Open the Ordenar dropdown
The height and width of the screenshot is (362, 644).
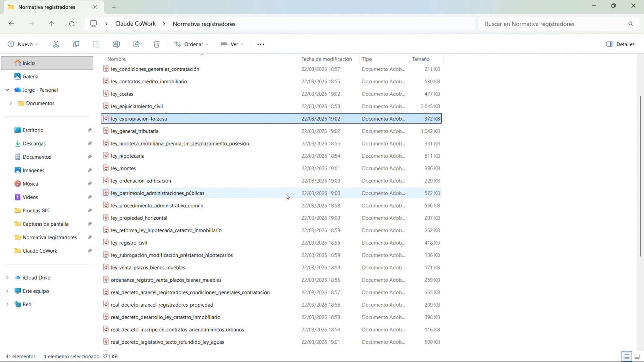coord(191,44)
